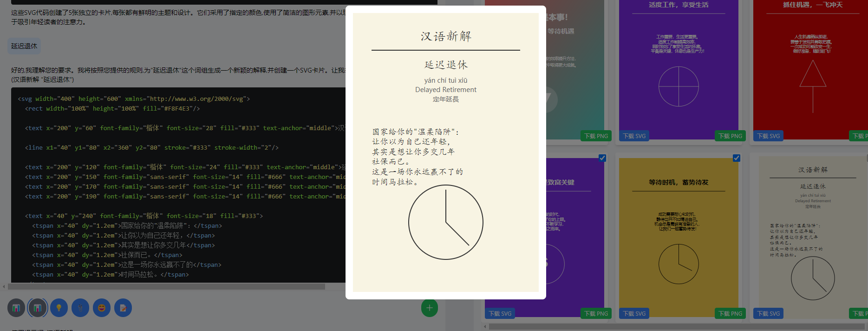
Task: Click the clock drawing in the preview popup
Action: pos(446,222)
